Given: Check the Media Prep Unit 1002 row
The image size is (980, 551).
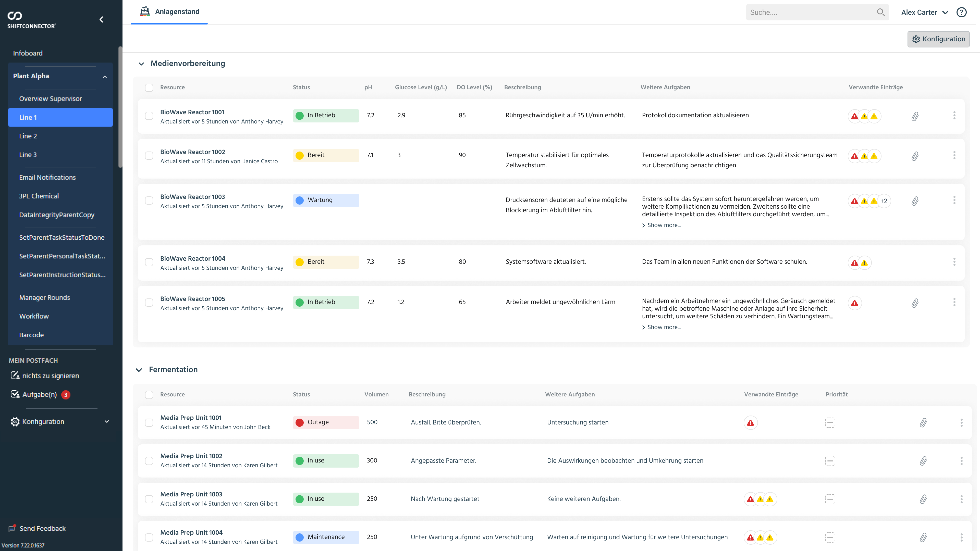Looking at the screenshot, I should click(149, 461).
